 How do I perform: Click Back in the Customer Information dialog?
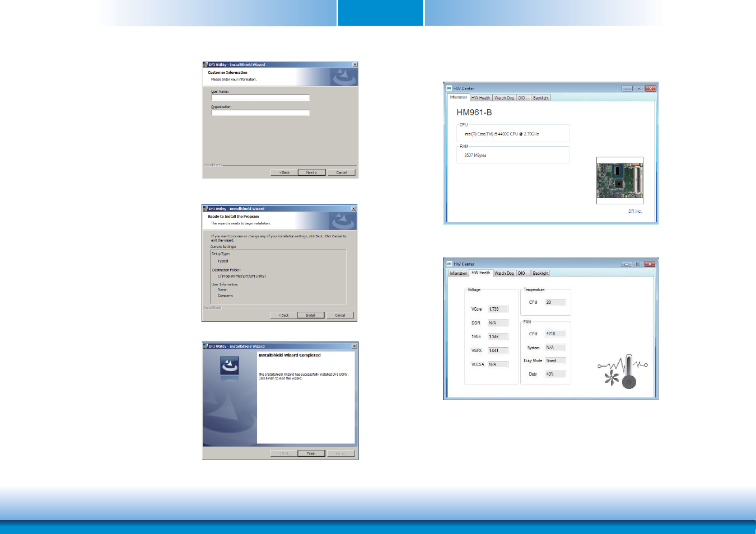(284, 172)
